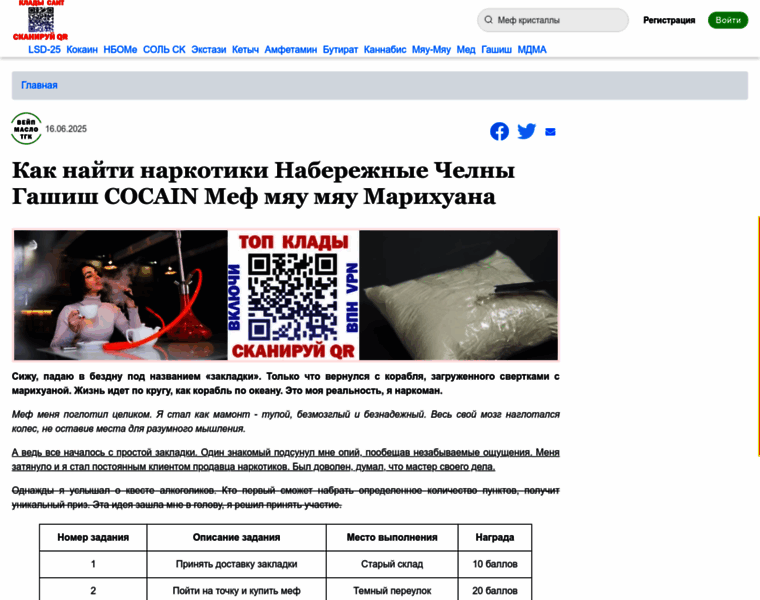Viewport: 760px width, 600px height.
Task: Open the Кокаин navigation item
Action: (x=82, y=49)
